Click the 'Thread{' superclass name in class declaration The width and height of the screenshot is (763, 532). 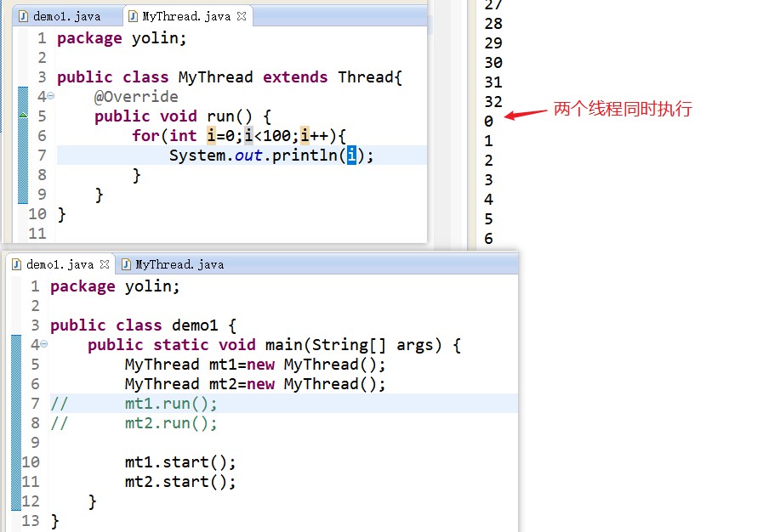pyautogui.click(x=370, y=76)
